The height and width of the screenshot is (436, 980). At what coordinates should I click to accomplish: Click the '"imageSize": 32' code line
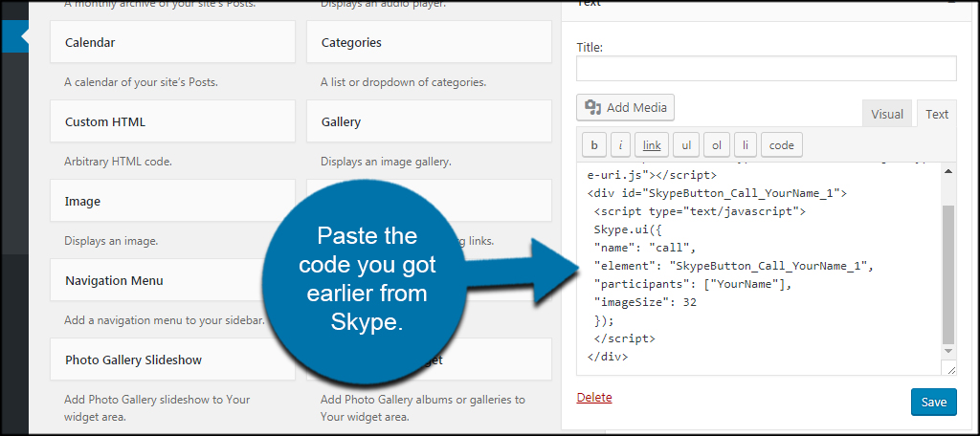(x=645, y=302)
